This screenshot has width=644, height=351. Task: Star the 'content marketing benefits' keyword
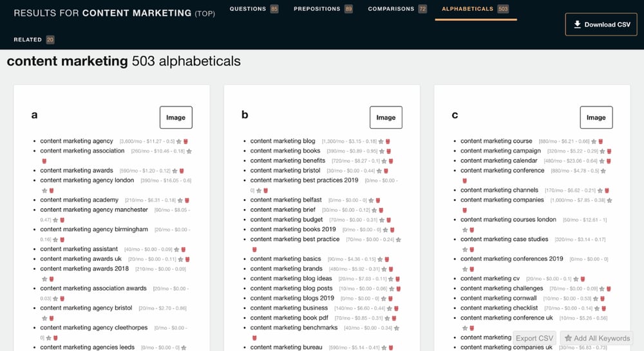point(384,161)
